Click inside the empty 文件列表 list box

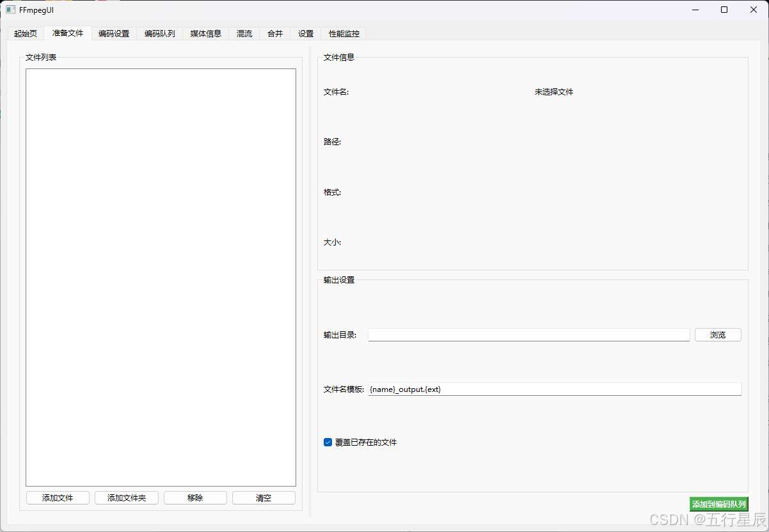tap(161, 278)
